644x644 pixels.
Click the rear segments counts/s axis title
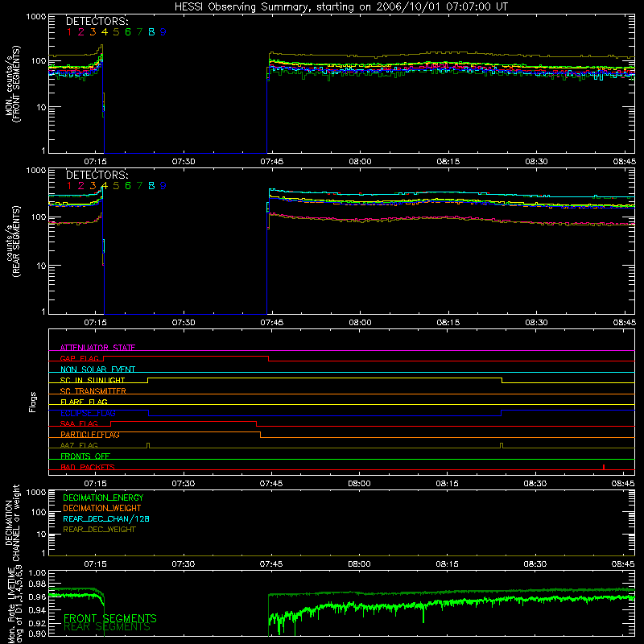pos(12,242)
